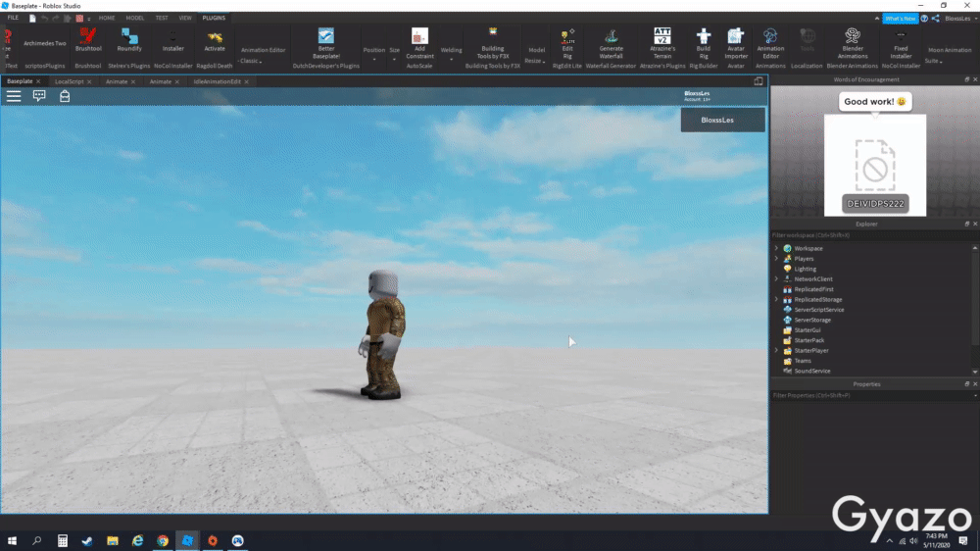Image resolution: width=980 pixels, height=551 pixels.
Task: Click the viewport split-view icon
Action: pos(759,81)
